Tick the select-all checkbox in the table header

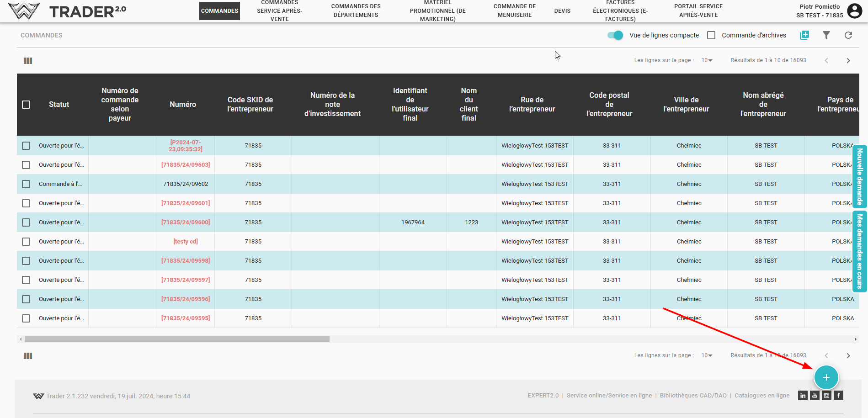point(26,105)
